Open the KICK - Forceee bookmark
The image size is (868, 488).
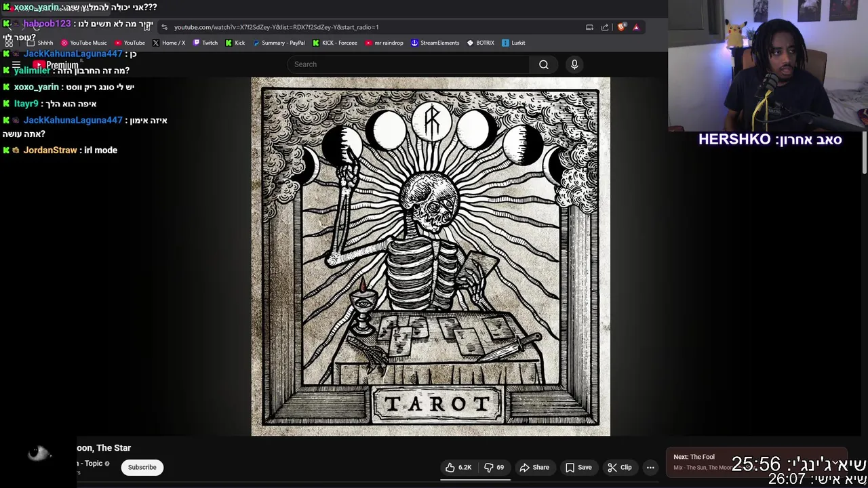pos(334,43)
